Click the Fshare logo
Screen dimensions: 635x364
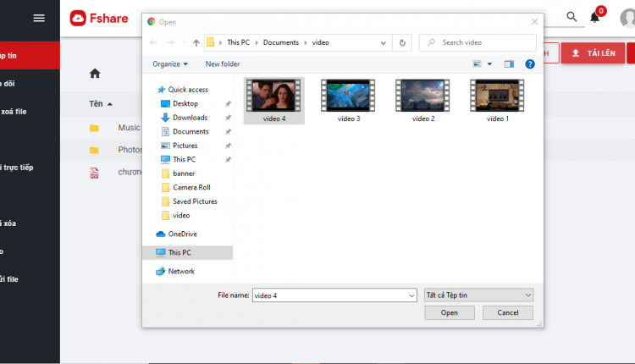click(99, 19)
